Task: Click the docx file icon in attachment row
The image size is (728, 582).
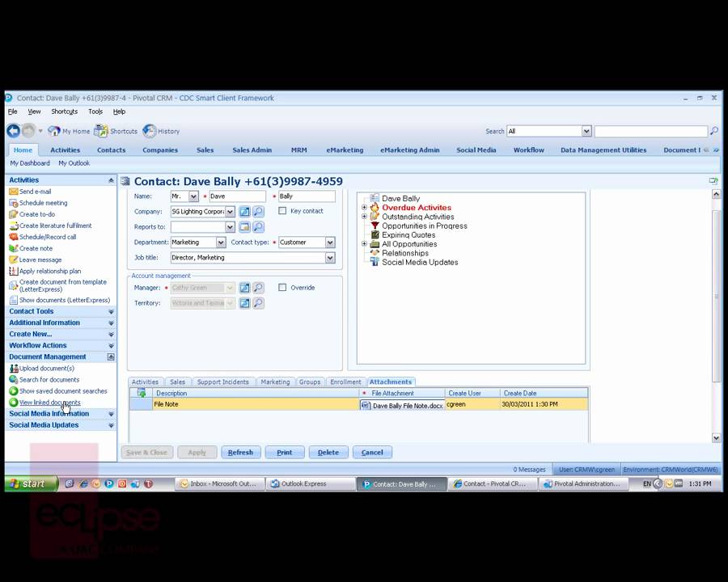Action: (x=366, y=405)
